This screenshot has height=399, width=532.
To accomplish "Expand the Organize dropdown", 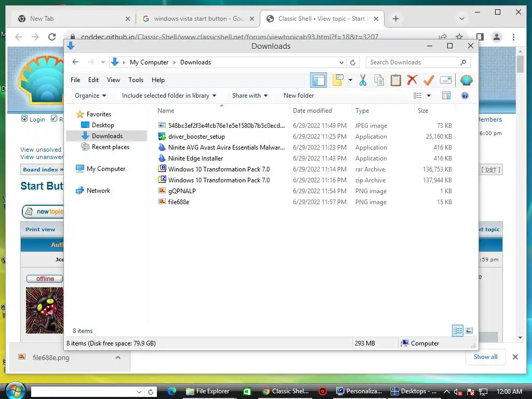I will tap(90, 96).
